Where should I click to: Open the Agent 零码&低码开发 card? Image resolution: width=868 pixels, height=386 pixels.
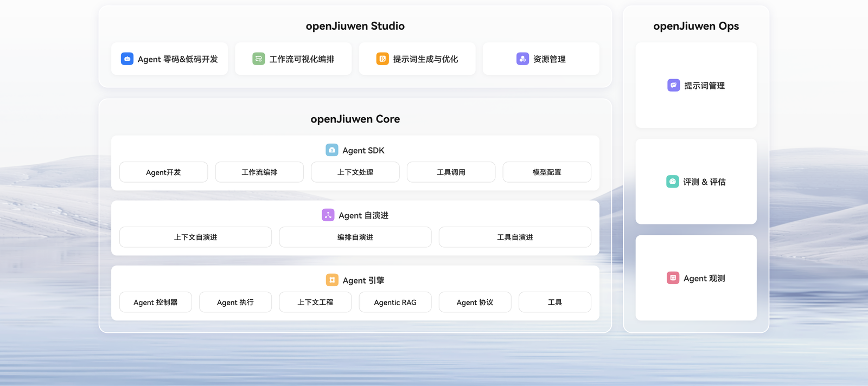[x=169, y=59]
